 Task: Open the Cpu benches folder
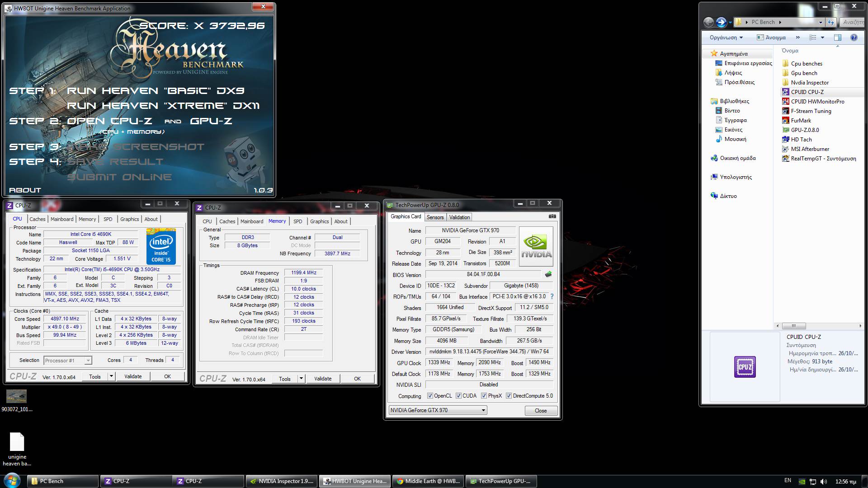807,64
